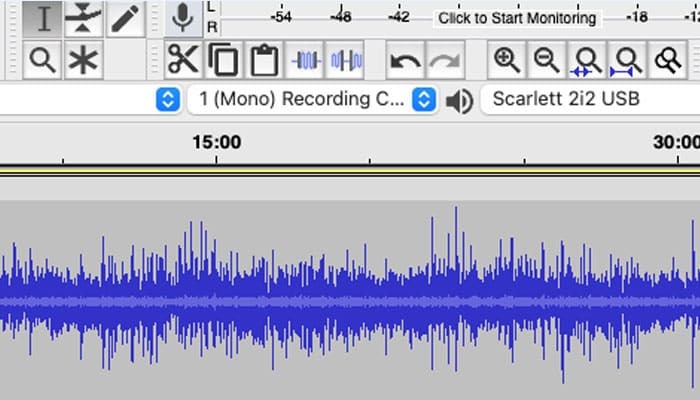Click the recording meter microphone icon
This screenshot has height=400, width=700.
point(183,18)
